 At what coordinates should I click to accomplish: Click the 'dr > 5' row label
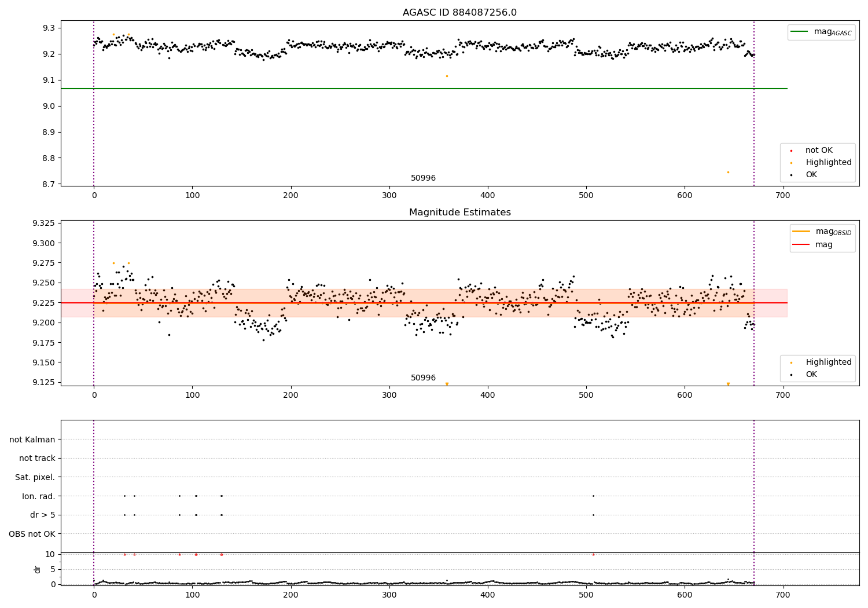pos(43,515)
